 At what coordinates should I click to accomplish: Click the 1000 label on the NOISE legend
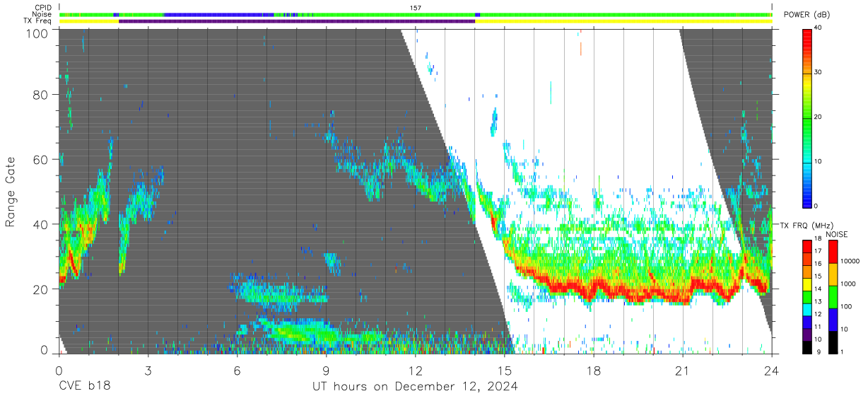849,284
